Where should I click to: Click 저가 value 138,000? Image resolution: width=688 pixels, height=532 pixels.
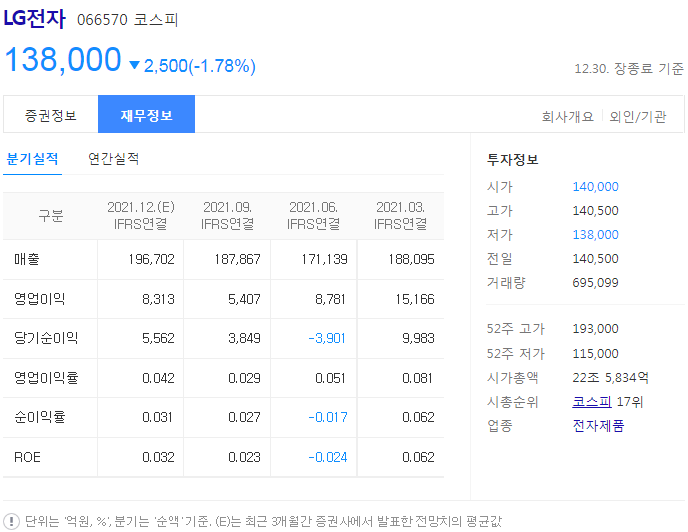point(595,234)
